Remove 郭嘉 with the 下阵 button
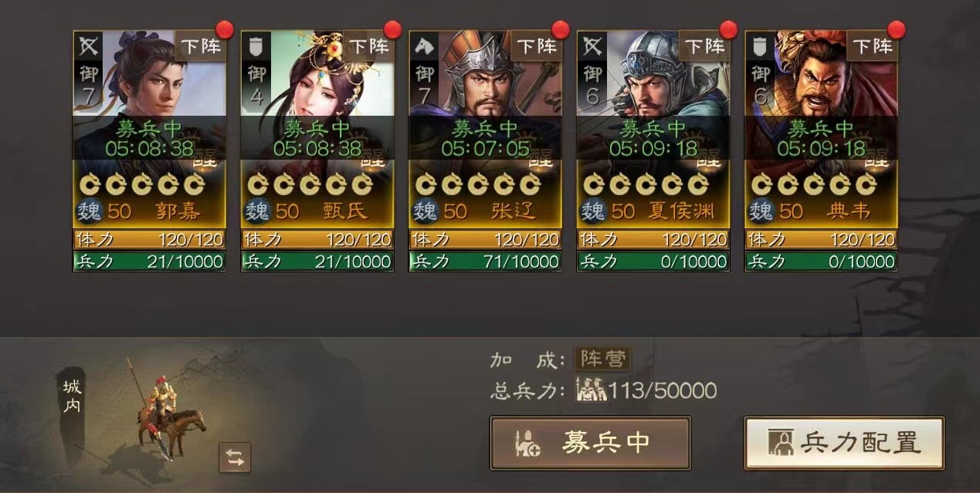This screenshot has width=980, height=493. coord(200,46)
